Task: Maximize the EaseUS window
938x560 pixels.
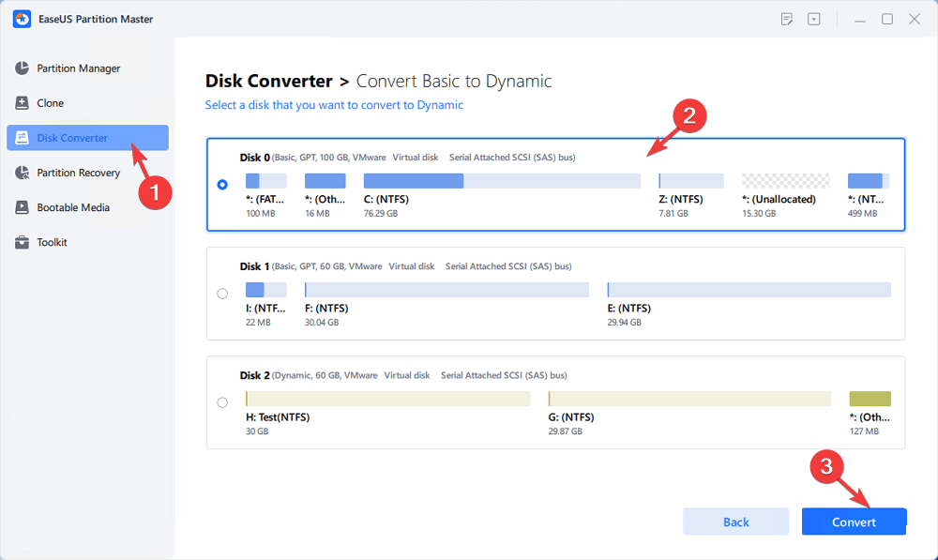Action: (x=887, y=19)
